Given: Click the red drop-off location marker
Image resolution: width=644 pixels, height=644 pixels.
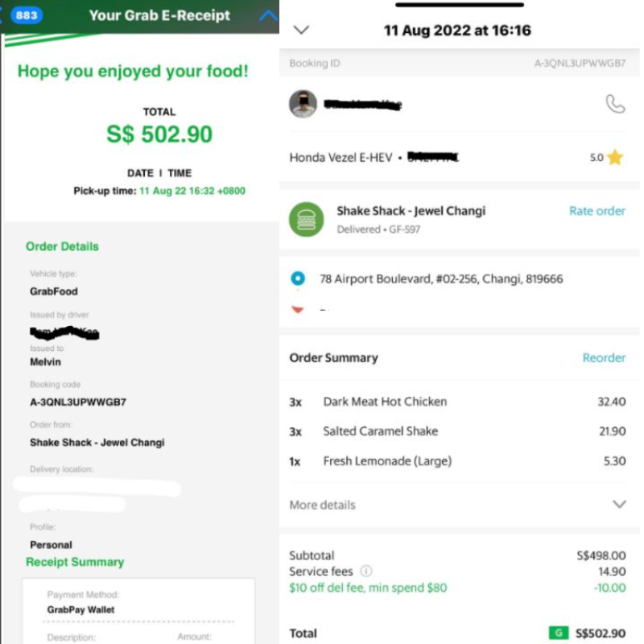Looking at the screenshot, I should pyautogui.click(x=298, y=309).
